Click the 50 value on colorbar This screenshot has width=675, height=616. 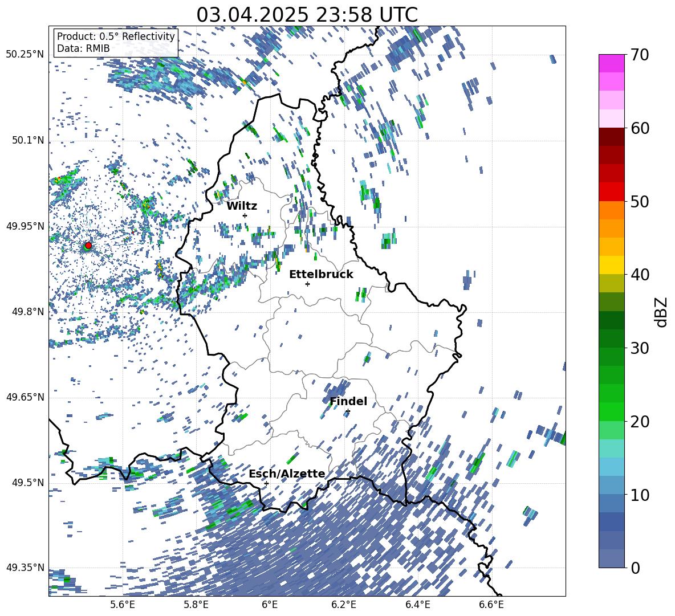tap(640, 201)
